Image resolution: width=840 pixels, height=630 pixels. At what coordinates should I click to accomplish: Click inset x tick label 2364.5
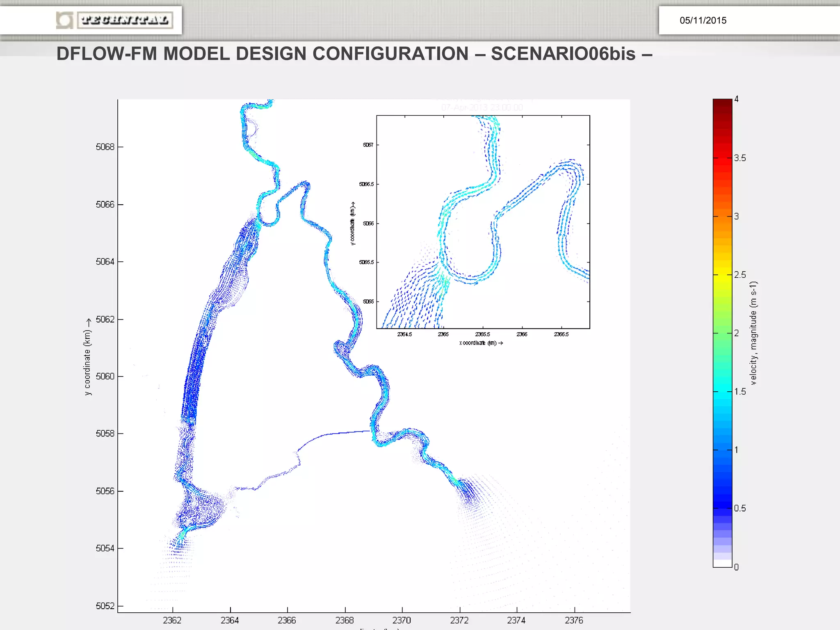click(404, 334)
